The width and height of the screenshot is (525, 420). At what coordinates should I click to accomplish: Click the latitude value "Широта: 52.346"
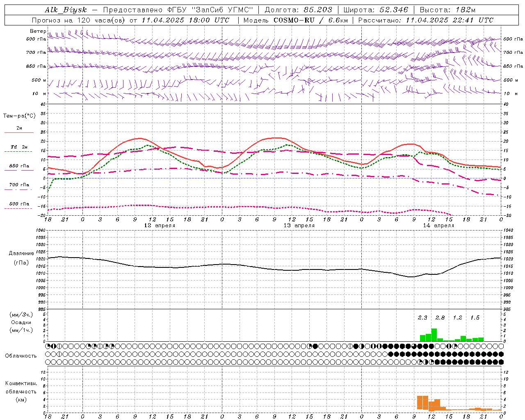click(x=376, y=10)
